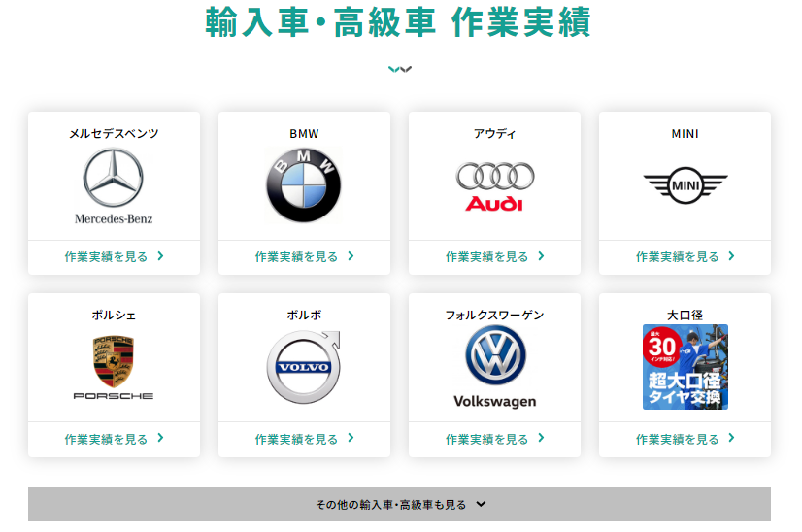The image size is (802, 532).
Task: View work results for ポルシェ
Action: point(107,439)
